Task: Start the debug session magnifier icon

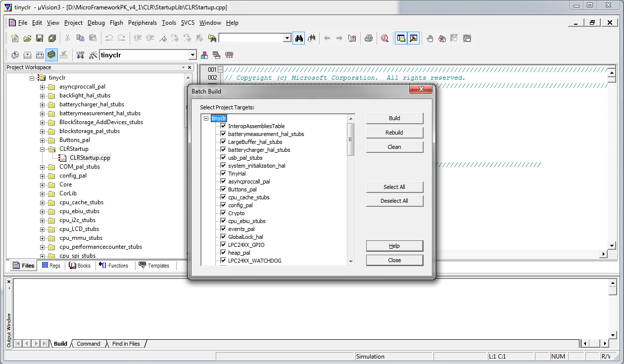Action: coord(384,38)
